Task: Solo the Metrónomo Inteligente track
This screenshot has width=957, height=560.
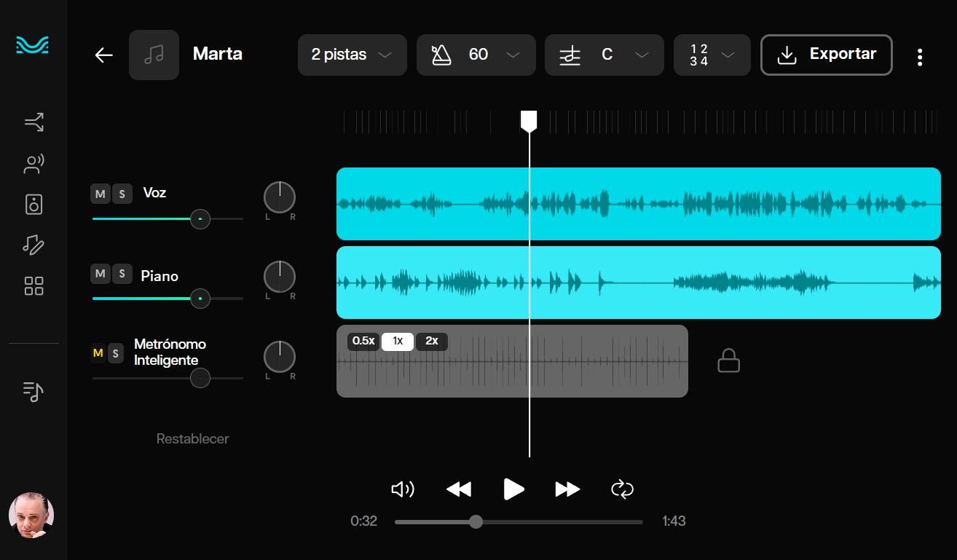Action: (116, 354)
